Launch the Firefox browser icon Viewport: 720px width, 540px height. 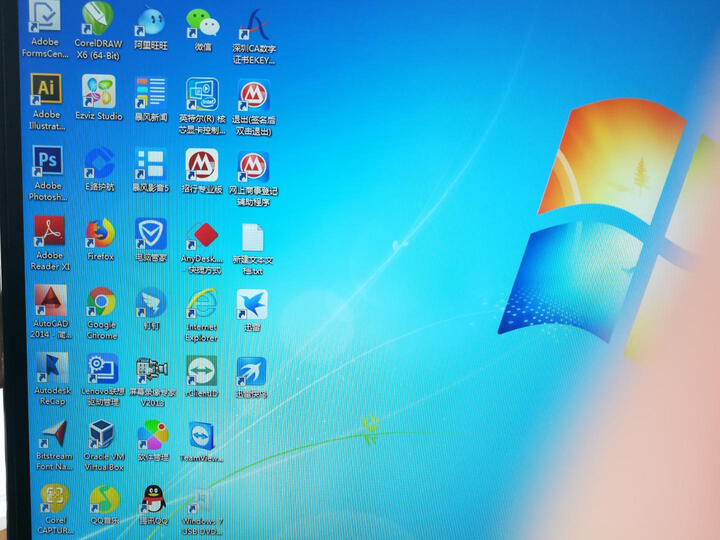[x=100, y=233]
